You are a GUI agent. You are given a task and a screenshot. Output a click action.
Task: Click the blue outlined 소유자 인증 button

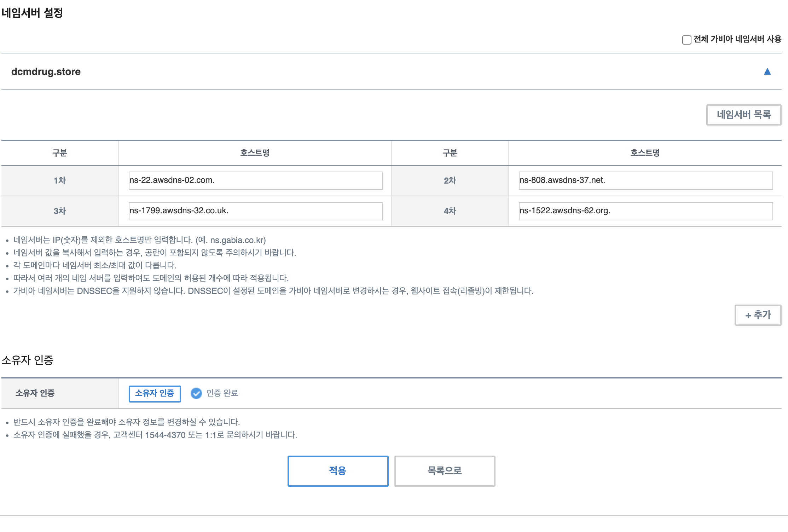(x=155, y=393)
